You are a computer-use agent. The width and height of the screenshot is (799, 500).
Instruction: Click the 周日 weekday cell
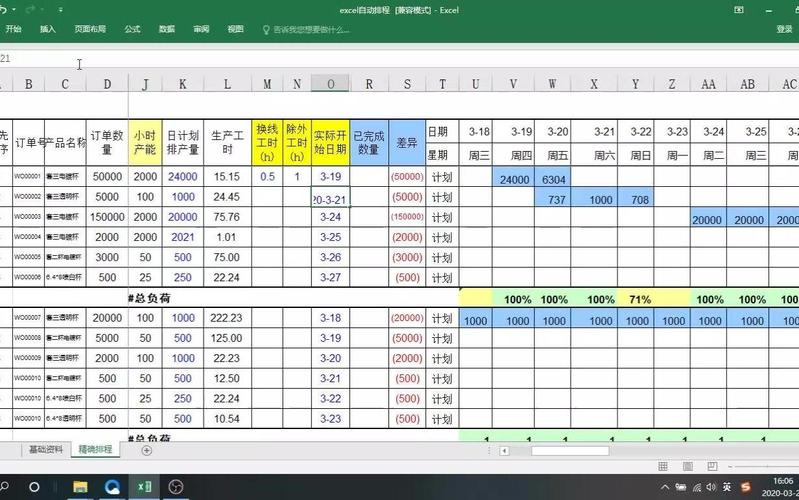click(635, 154)
